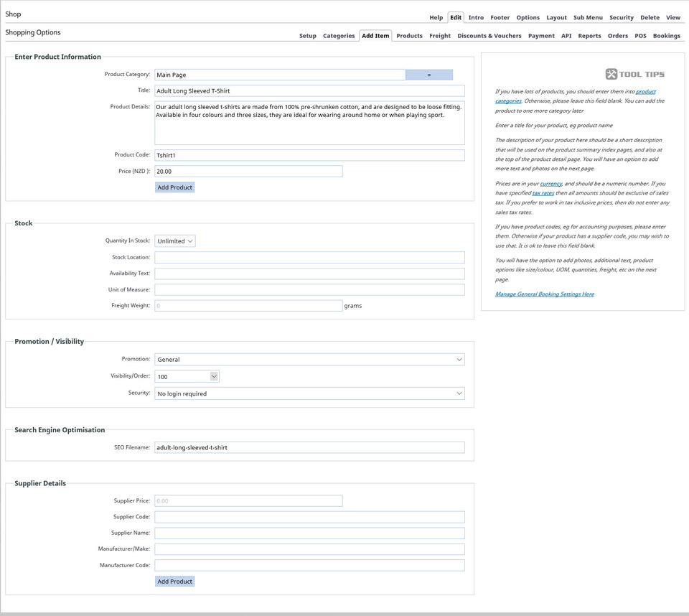The image size is (689, 616).
Task: Switch to the Security tab
Action: tap(622, 17)
